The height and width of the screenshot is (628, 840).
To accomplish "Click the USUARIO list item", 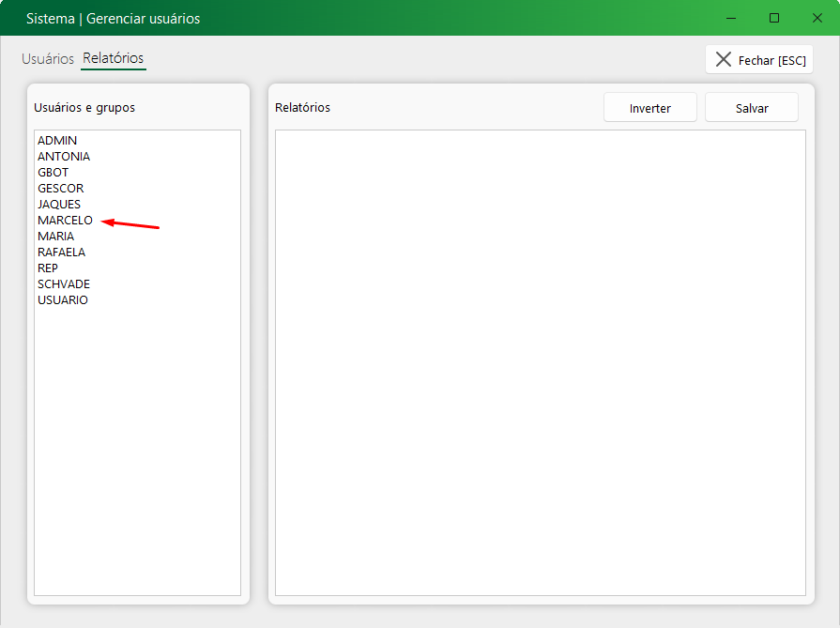I will point(63,300).
